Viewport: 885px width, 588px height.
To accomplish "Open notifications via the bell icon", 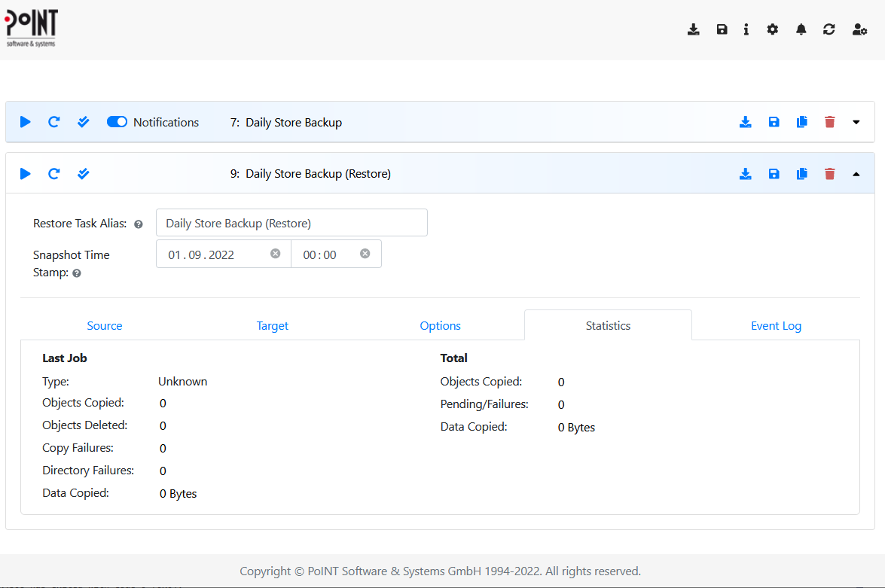I will point(801,29).
